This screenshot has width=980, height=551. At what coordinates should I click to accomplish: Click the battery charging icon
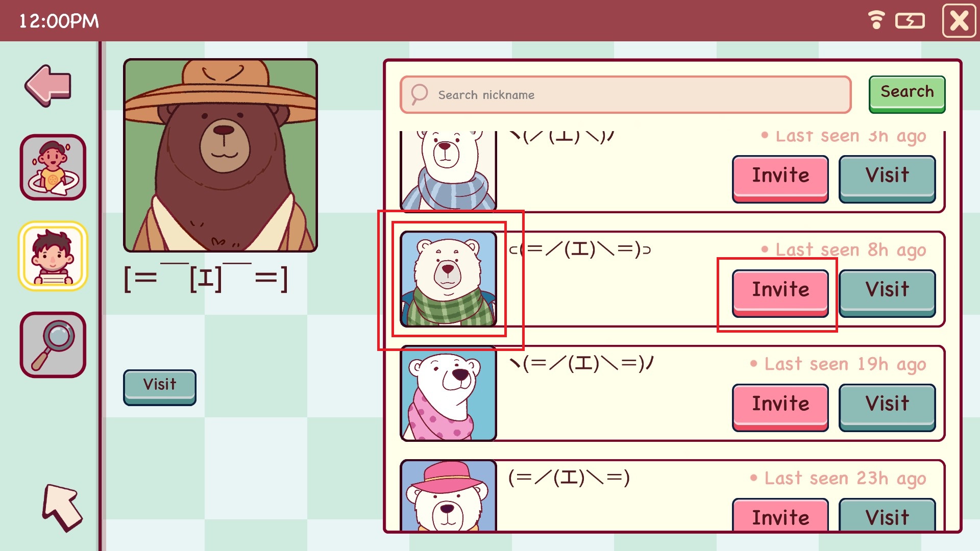[x=910, y=21]
